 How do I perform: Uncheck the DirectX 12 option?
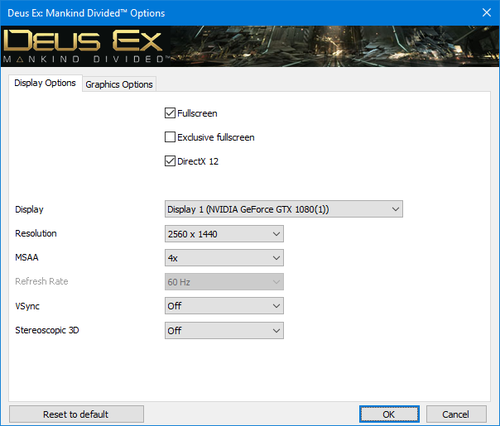(x=170, y=161)
